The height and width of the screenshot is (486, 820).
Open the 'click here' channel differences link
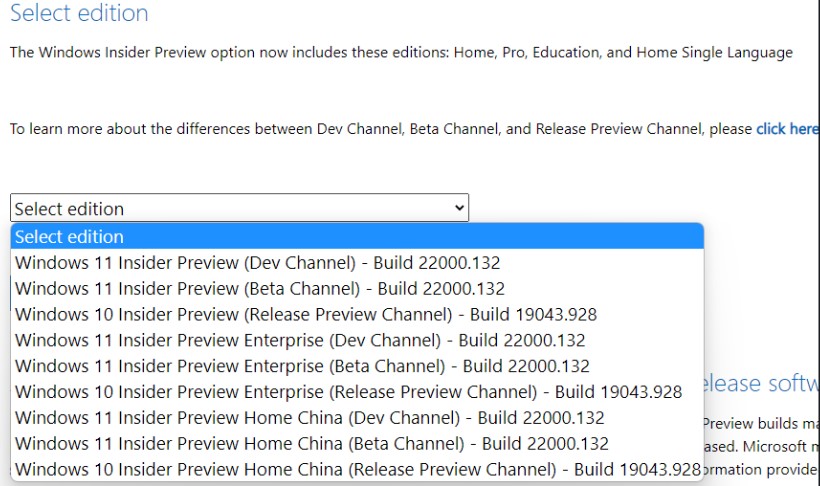pyautogui.click(x=787, y=129)
